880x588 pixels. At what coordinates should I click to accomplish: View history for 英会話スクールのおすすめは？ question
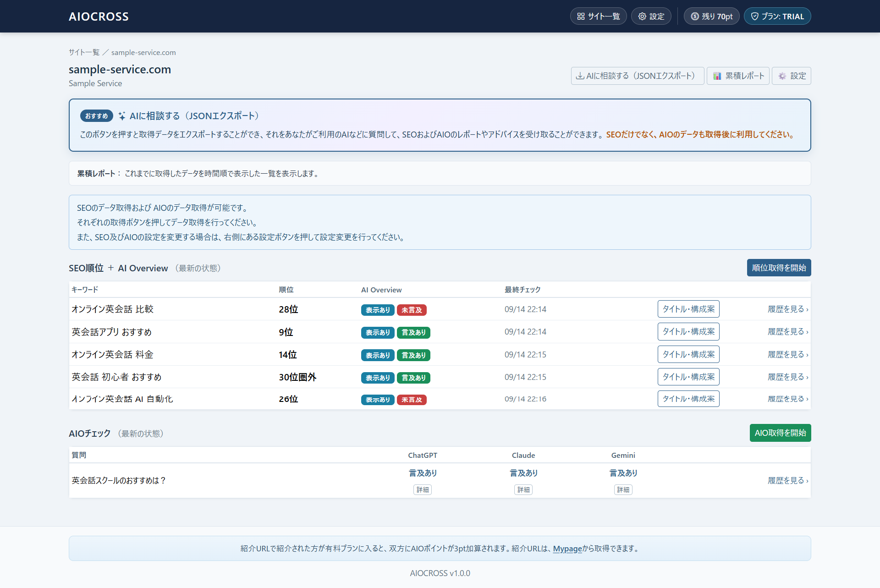(x=788, y=481)
